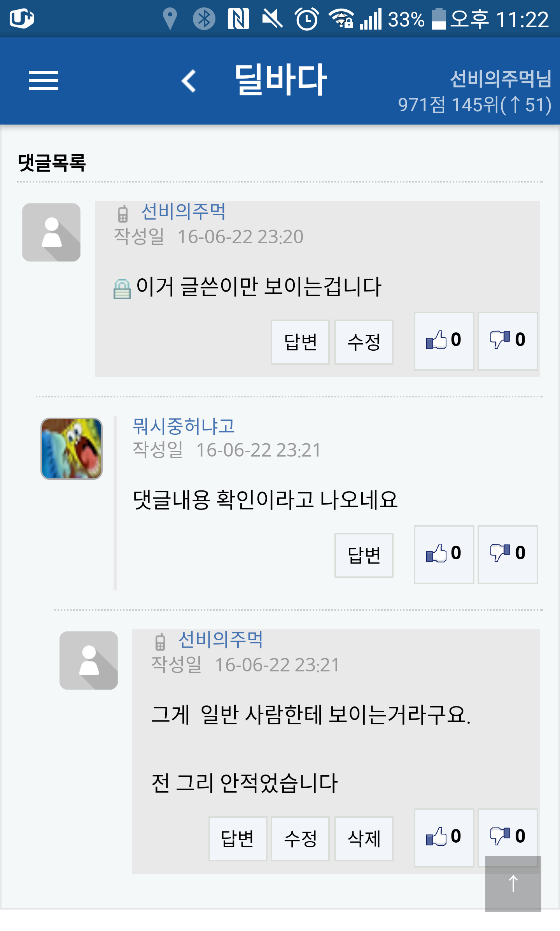Open 선비의주먹님 profile score in header

click(474, 92)
